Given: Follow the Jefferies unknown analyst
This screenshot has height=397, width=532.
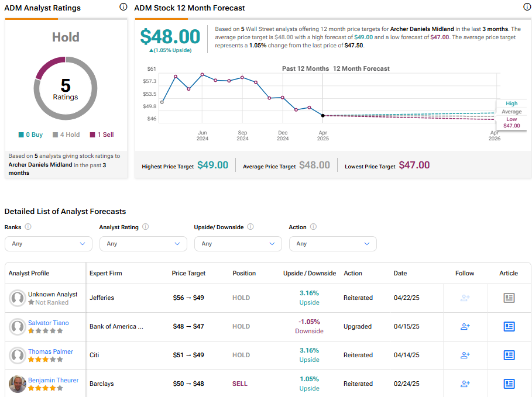Looking at the screenshot, I should click(465, 298).
